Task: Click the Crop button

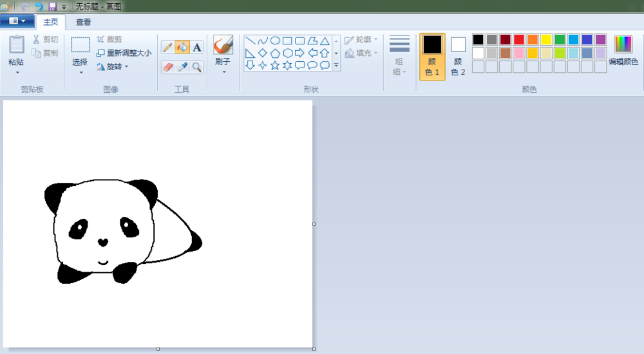Action: pos(109,39)
